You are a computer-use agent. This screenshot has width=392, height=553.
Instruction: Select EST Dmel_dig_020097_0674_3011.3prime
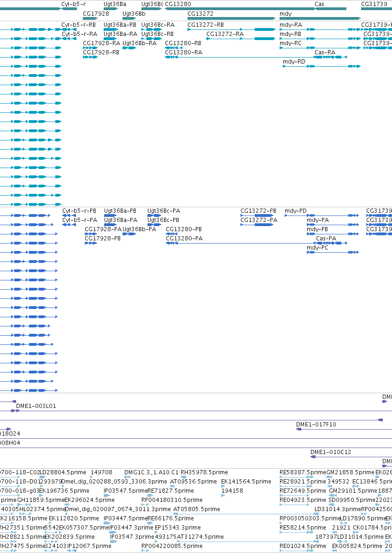[x=118, y=509]
